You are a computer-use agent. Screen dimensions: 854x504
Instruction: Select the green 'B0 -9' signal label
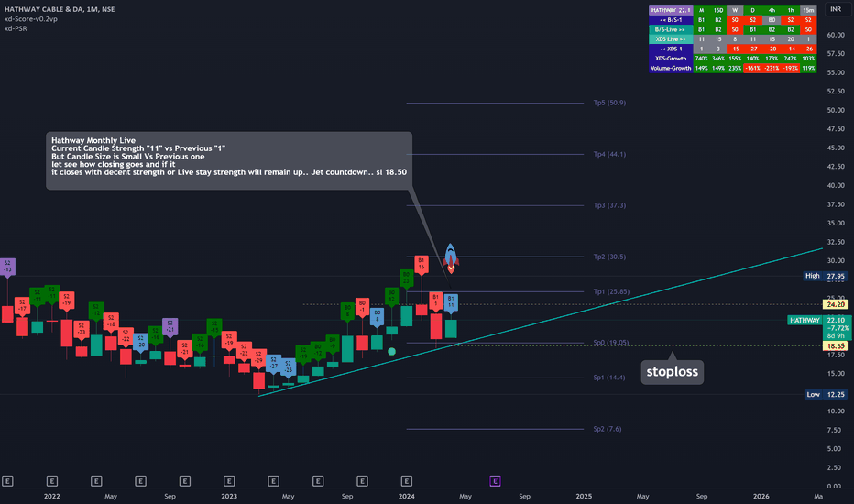point(333,344)
